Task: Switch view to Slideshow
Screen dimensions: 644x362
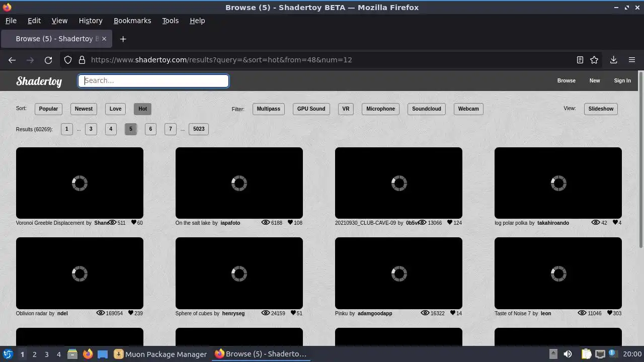Action: pyautogui.click(x=601, y=109)
